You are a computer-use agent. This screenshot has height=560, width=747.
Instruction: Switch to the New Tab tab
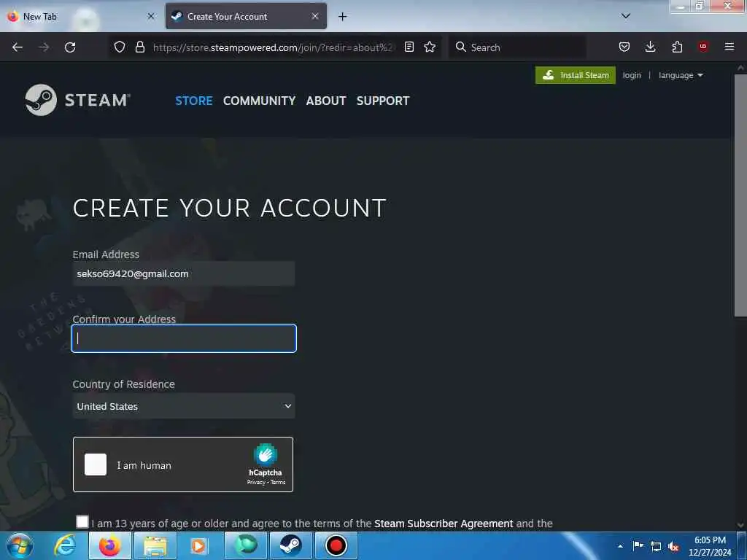click(x=81, y=16)
